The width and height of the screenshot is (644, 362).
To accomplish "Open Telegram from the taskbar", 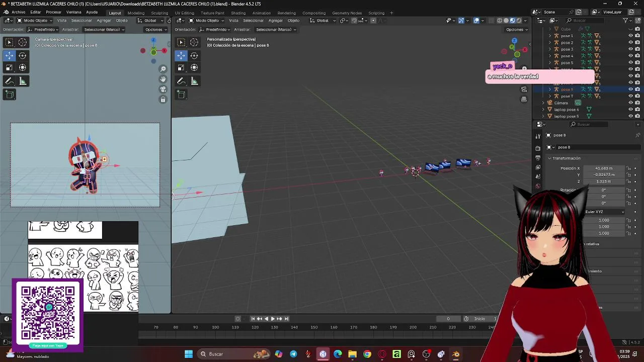I will click(293, 354).
